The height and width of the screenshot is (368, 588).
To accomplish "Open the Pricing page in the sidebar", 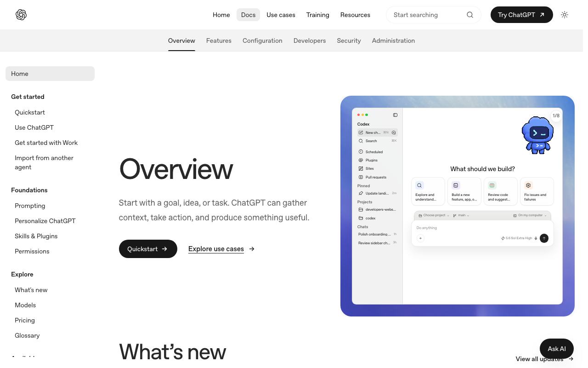I will 25,320.
